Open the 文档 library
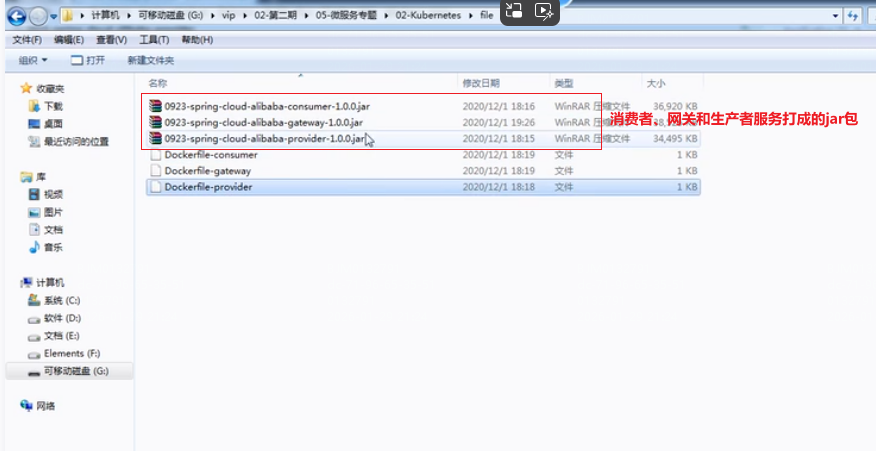Screen dimensions: 876x451 [53, 230]
